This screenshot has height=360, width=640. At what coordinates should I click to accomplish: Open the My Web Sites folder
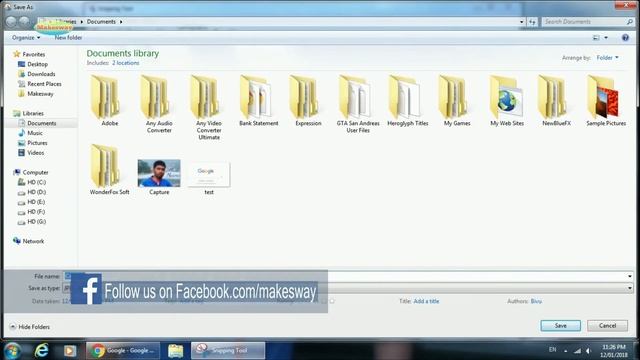click(507, 100)
